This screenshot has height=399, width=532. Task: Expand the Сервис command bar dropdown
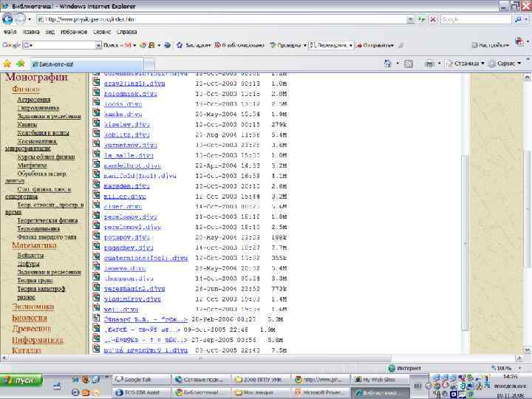click(x=519, y=64)
